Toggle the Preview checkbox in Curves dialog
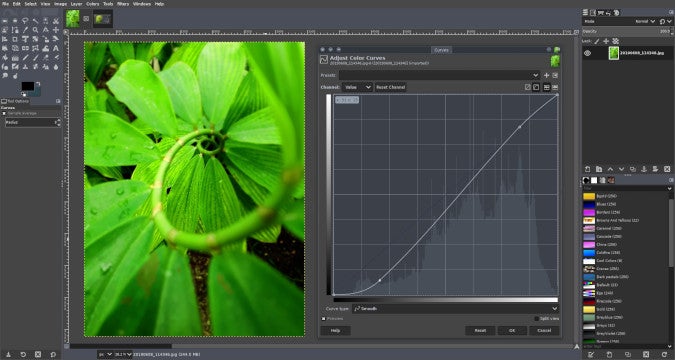 tap(323, 319)
